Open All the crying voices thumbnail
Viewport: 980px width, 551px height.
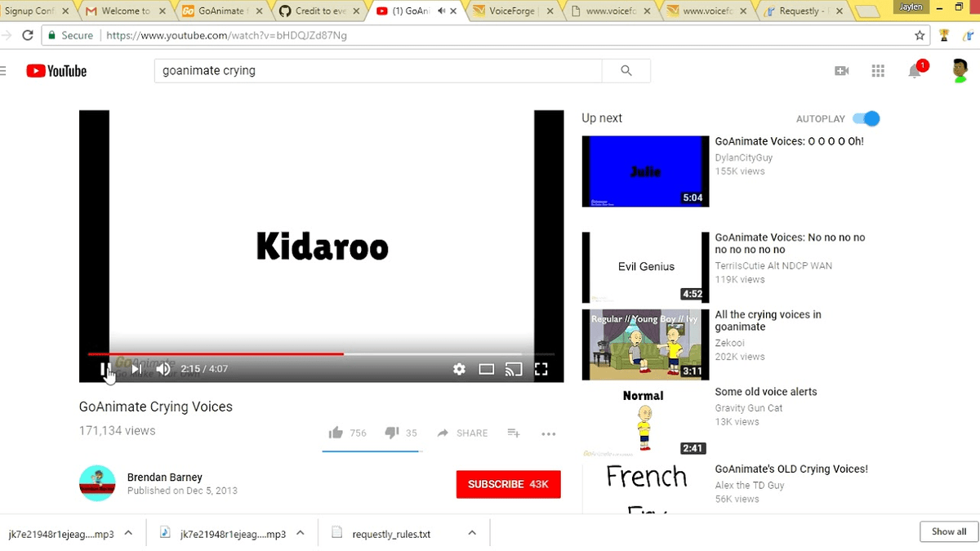645,344
